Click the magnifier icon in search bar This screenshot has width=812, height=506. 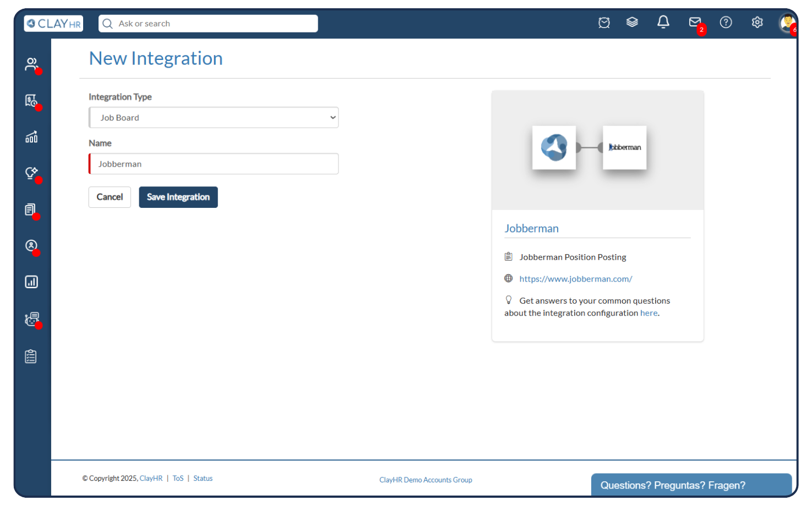107,24
